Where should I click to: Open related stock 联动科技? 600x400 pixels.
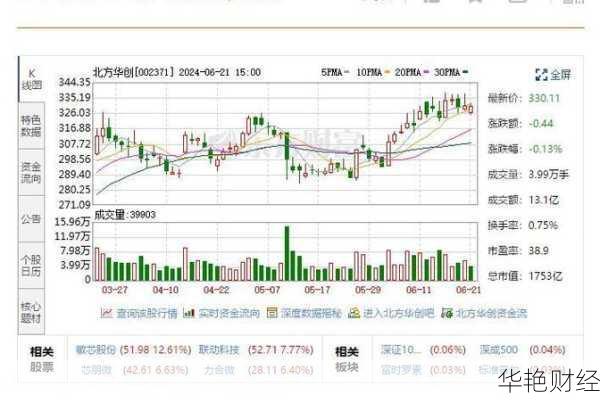coord(219,350)
